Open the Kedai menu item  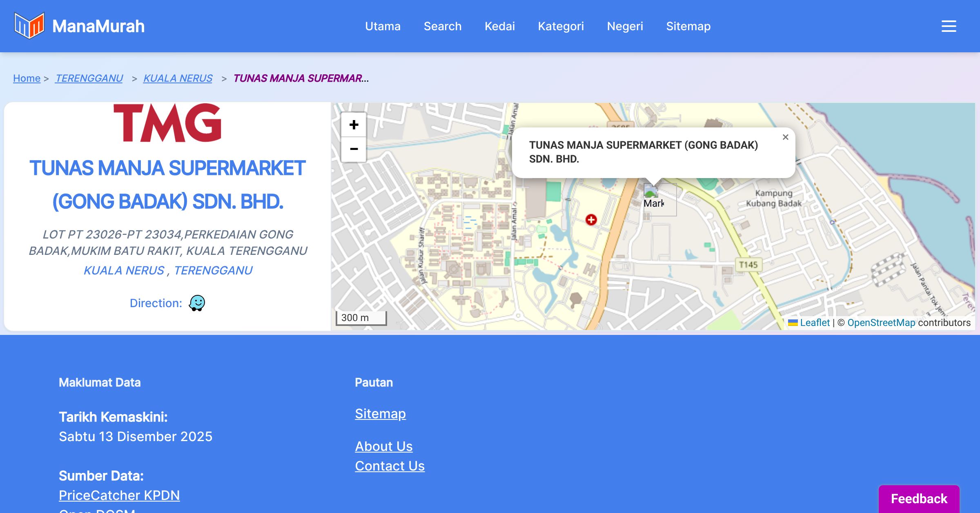pos(499,26)
